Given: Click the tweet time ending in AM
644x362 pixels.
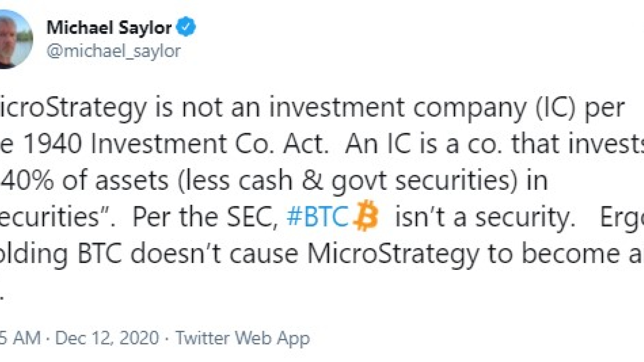Looking at the screenshot, I should click(20, 337).
